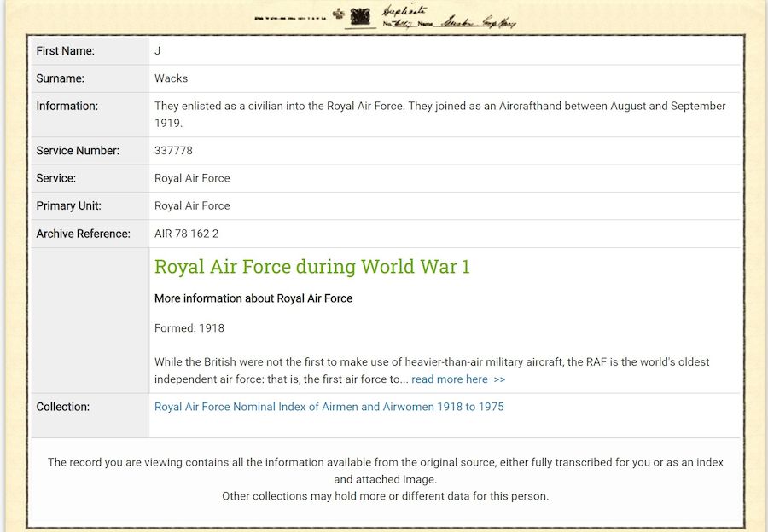
Task: Select the archive reference 'AIR 78 162 2'
Action: tap(187, 234)
